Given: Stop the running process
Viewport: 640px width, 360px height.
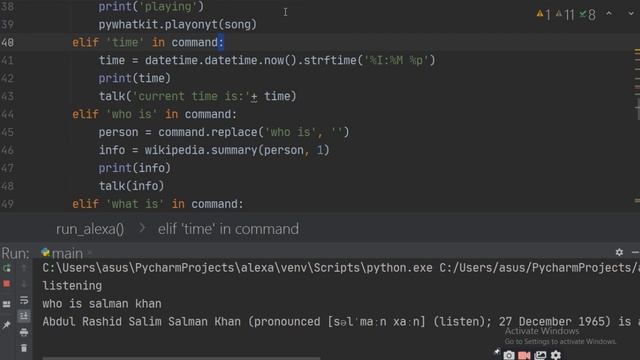Looking at the screenshot, I should pyautogui.click(x=7, y=284).
